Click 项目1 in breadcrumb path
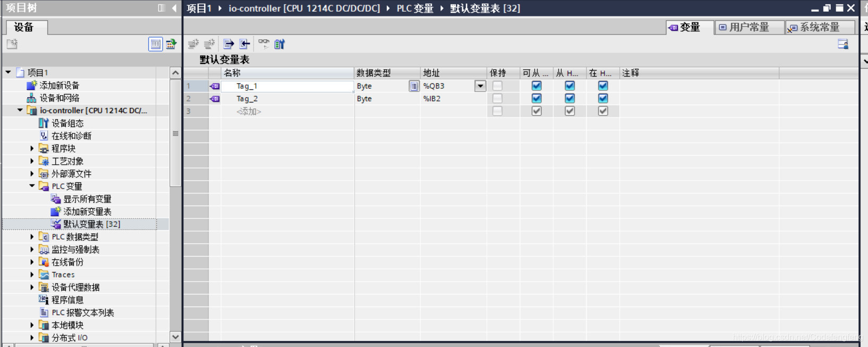Image resolution: width=868 pixels, height=347 pixels. point(199,9)
